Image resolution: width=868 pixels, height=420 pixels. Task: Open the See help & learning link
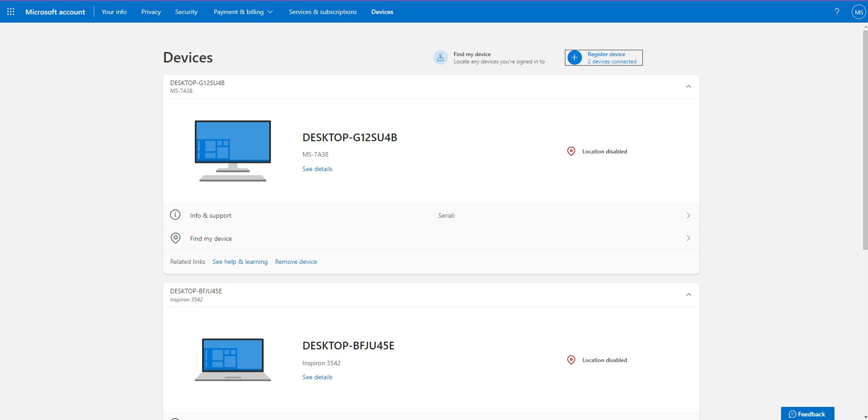(x=240, y=262)
